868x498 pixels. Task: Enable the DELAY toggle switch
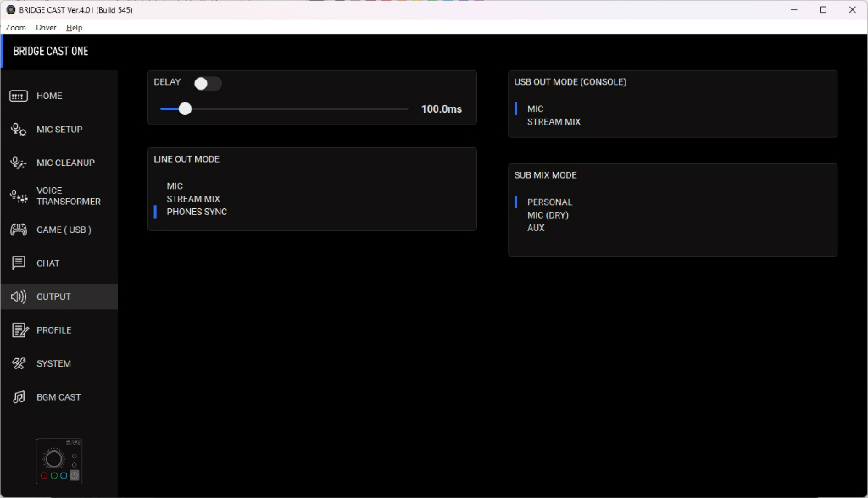[208, 84]
